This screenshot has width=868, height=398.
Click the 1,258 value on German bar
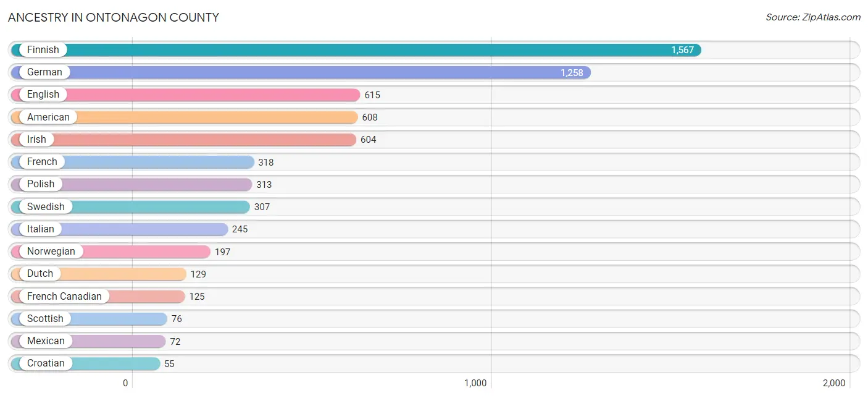(x=572, y=73)
